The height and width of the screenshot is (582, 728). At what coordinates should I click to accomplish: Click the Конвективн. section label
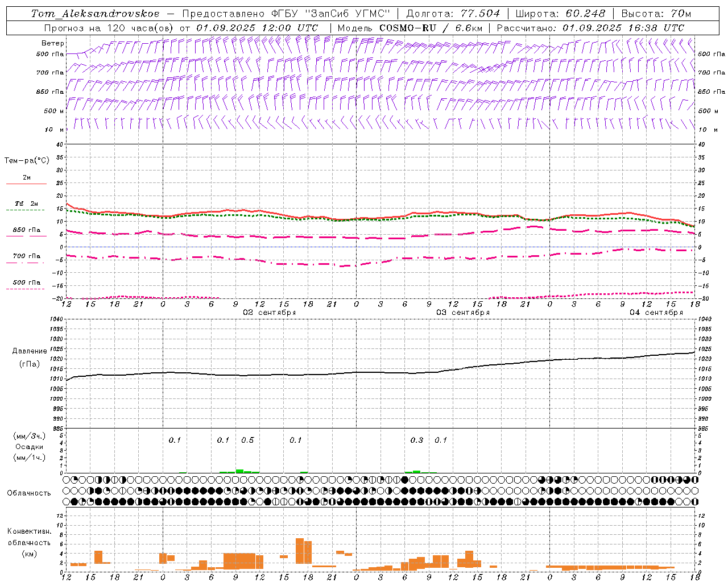point(29,531)
